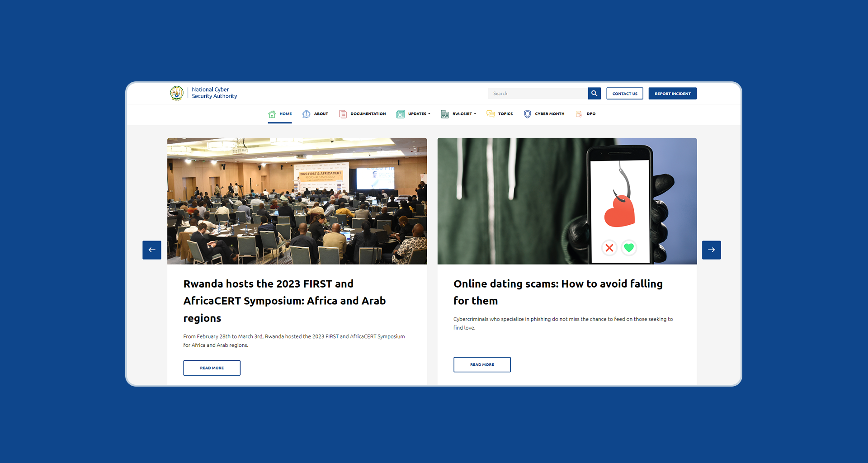Read more about the AfricaCERT Symposium
Screen dimensions: 868x463
(x=212, y=368)
